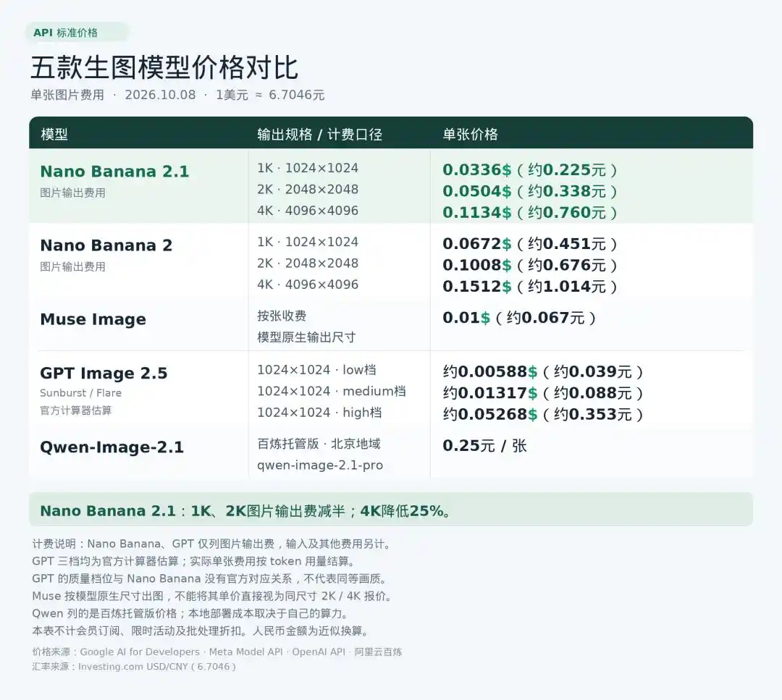Click the "汇率来源：Investing.com USD/CNY" line
This screenshot has height=700, width=782.
click(134, 667)
